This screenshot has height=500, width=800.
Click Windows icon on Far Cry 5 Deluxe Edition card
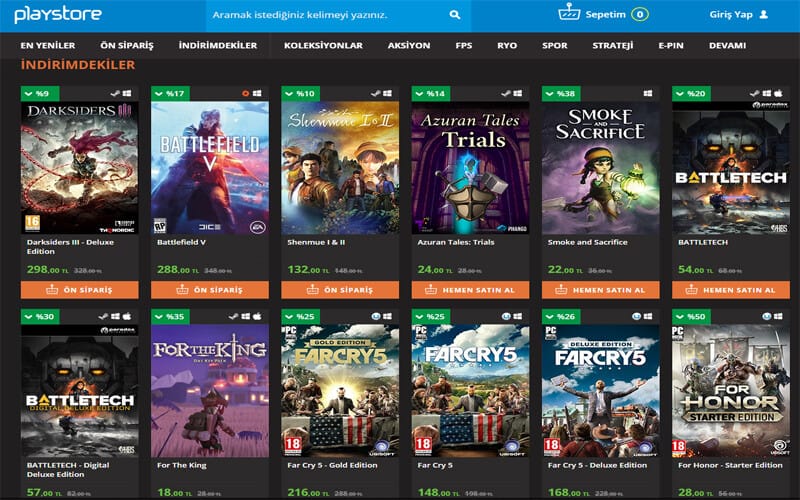point(648,316)
